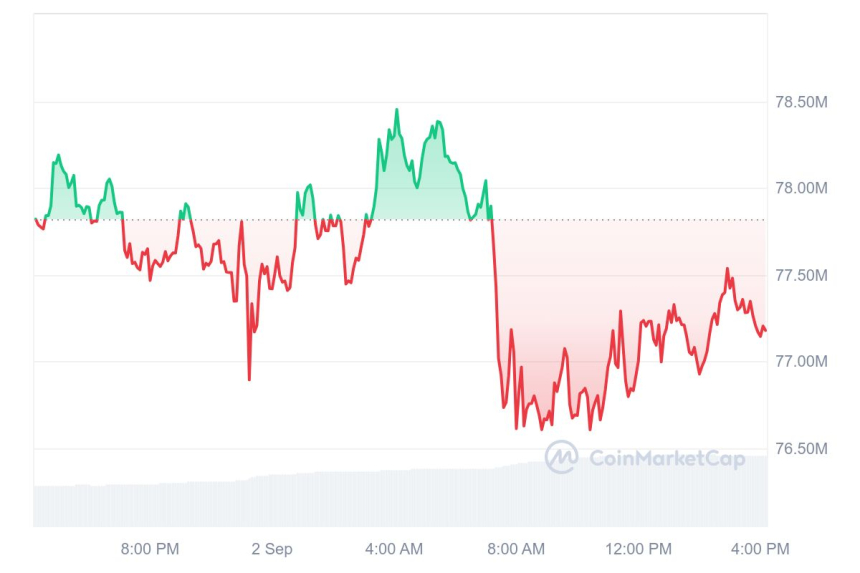
Task: Select the 76.50M price axis label
Action: pyautogui.click(x=801, y=448)
